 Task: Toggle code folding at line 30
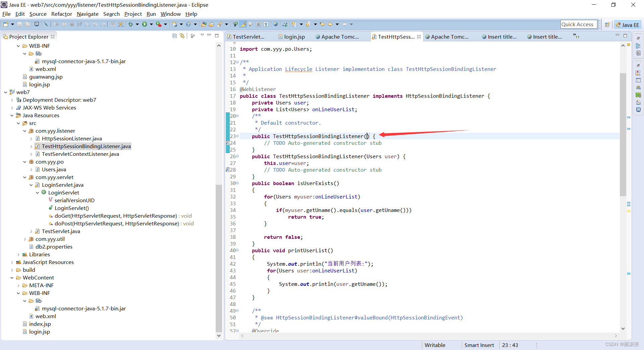click(237, 183)
